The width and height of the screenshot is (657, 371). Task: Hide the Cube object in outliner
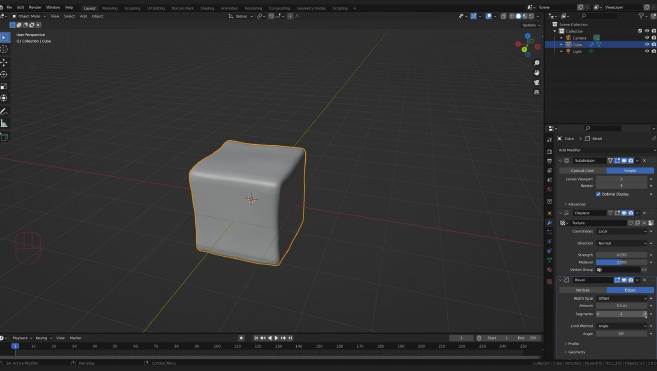(647, 44)
